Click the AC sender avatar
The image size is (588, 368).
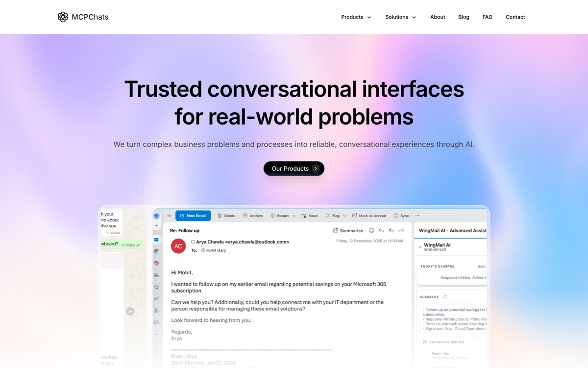178,246
